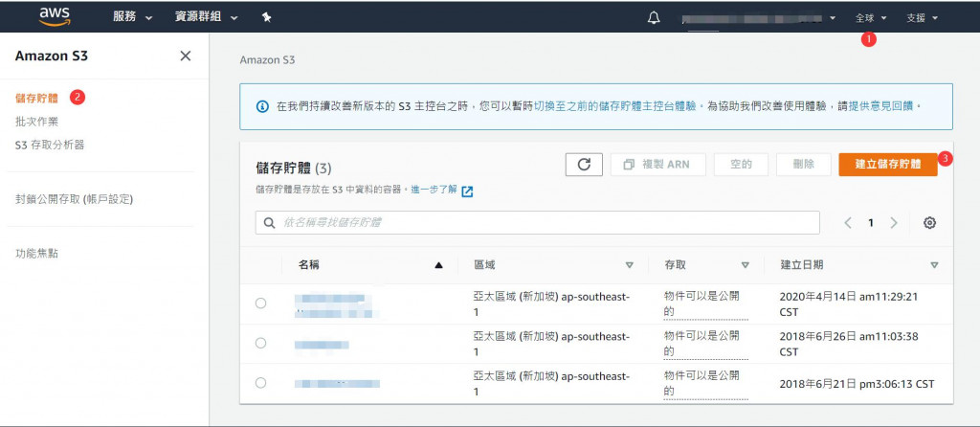
Task: Click the 空的 button
Action: [x=741, y=165]
